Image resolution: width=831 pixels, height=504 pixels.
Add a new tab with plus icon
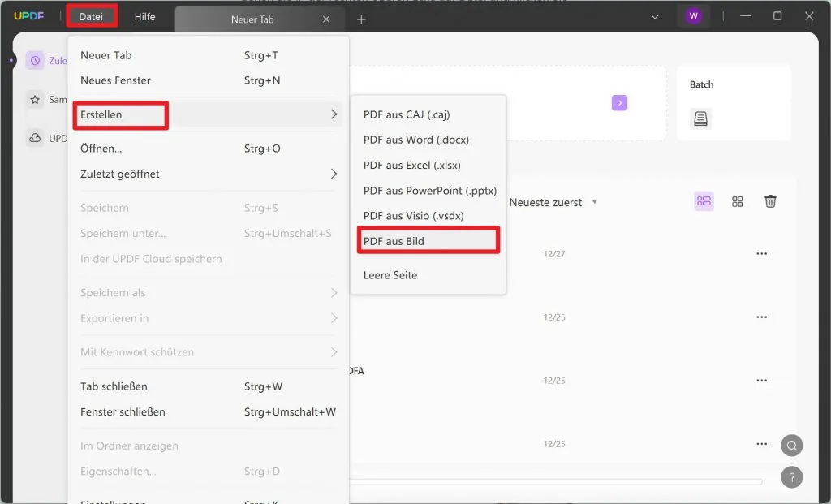[x=361, y=19]
